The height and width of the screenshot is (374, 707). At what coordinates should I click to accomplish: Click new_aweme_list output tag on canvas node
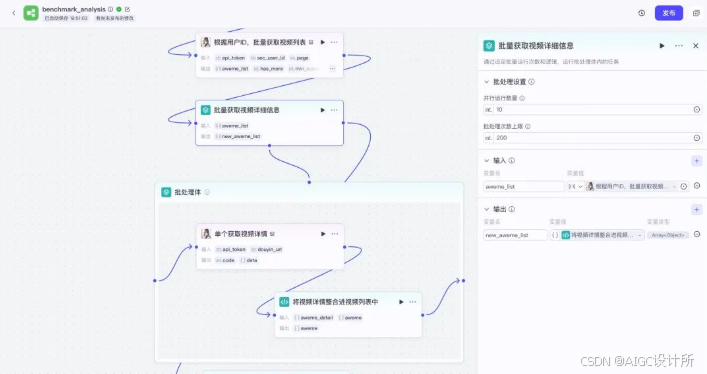click(238, 136)
